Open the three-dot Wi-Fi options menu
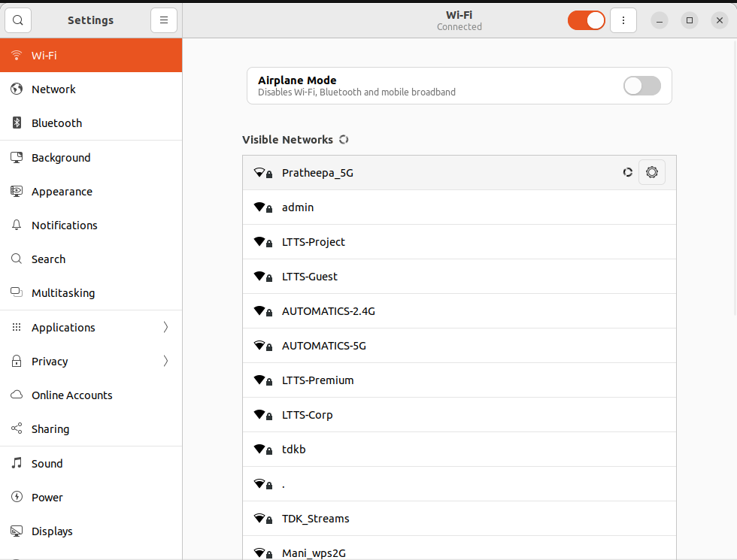 coord(623,20)
